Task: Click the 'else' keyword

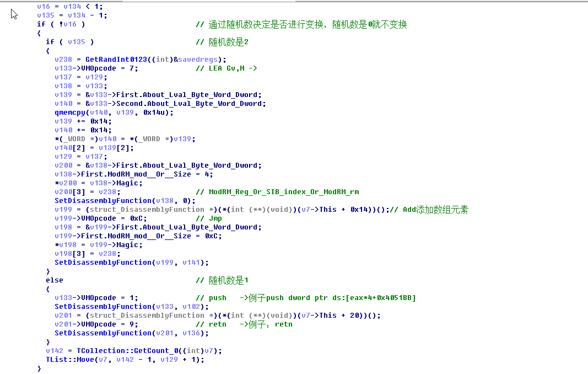Action: pyautogui.click(x=55, y=280)
